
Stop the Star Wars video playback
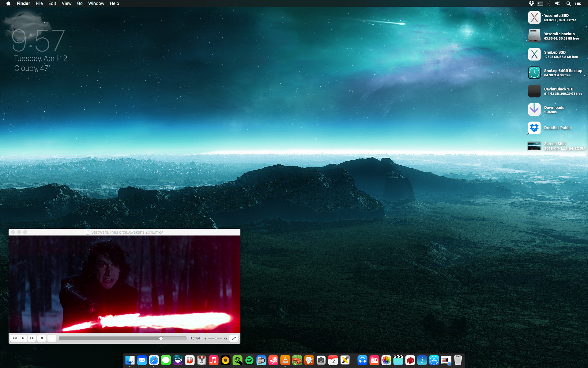[42, 338]
